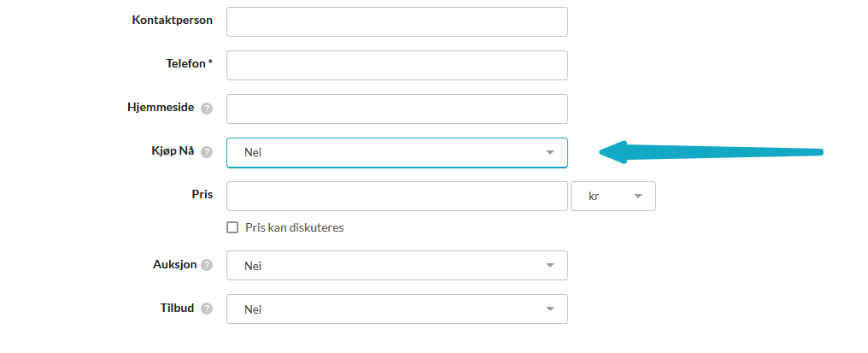The height and width of the screenshot is (353, 868).
Task: Click the Telefon field label
Action: click(189, 63)
